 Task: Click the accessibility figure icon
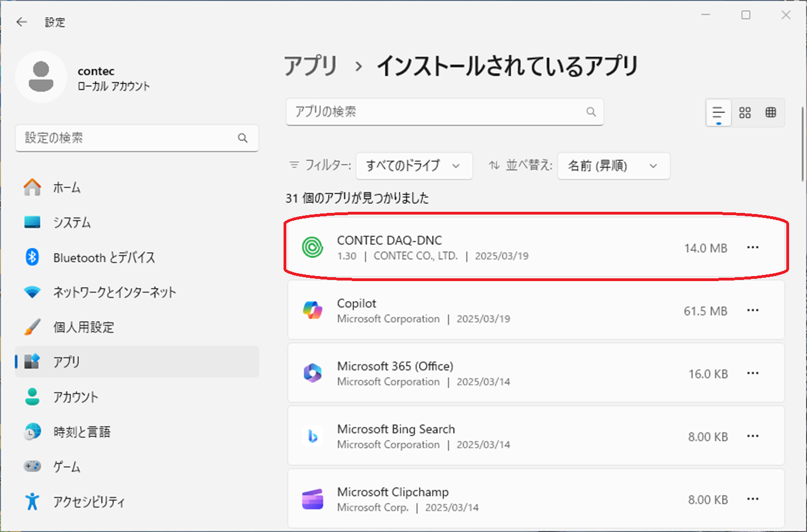(x=32, y=501)
